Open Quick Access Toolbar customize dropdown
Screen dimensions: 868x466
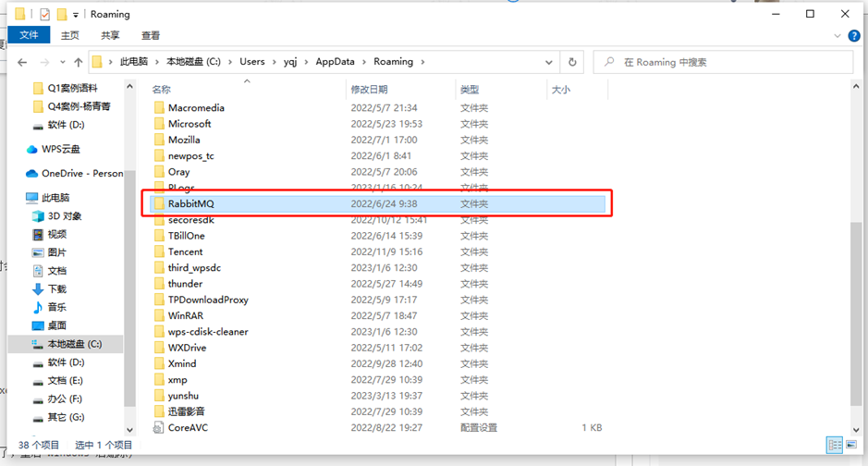point(76,15)
